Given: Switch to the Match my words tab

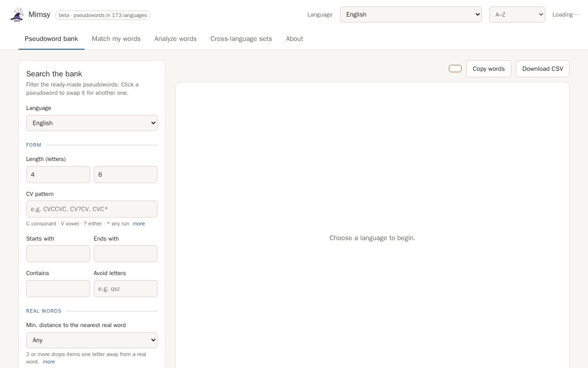Looking at the screenshot, I should coord(116,39).
